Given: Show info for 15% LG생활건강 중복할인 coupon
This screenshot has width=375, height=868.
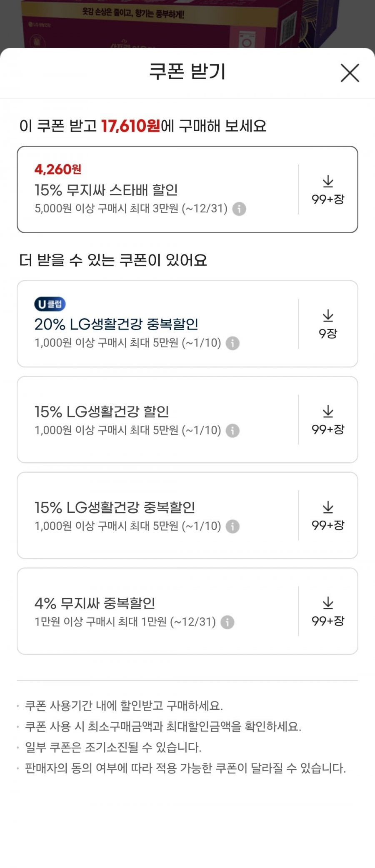Looking at the screenshot, I should tap(232, 526).
